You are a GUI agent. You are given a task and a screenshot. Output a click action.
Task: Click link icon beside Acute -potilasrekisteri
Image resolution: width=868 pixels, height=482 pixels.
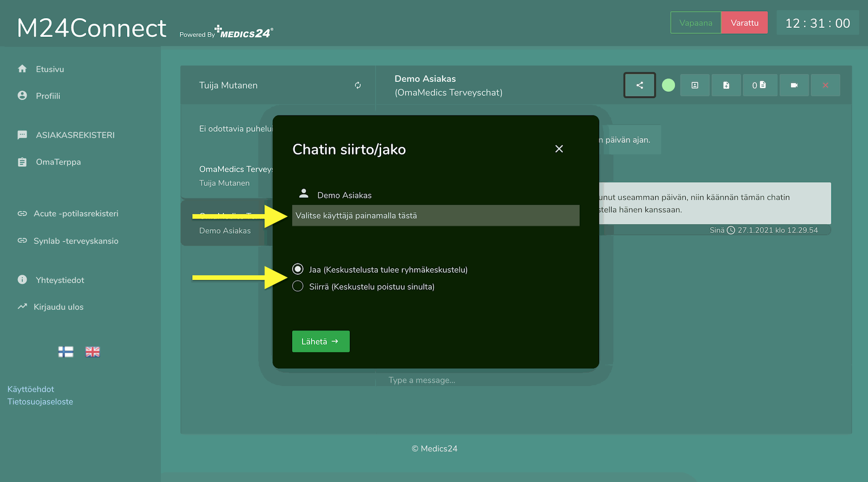pyautogui.click(x=22, y=214)
